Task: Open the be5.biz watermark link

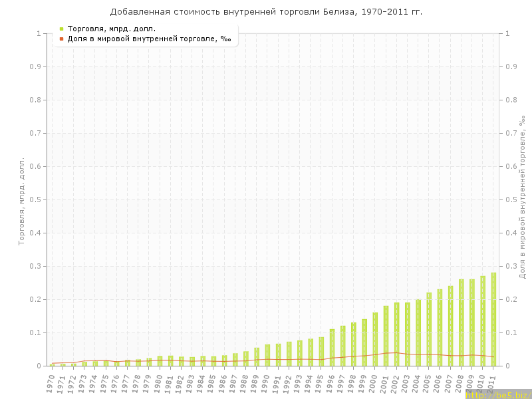Action: [498, 394]
